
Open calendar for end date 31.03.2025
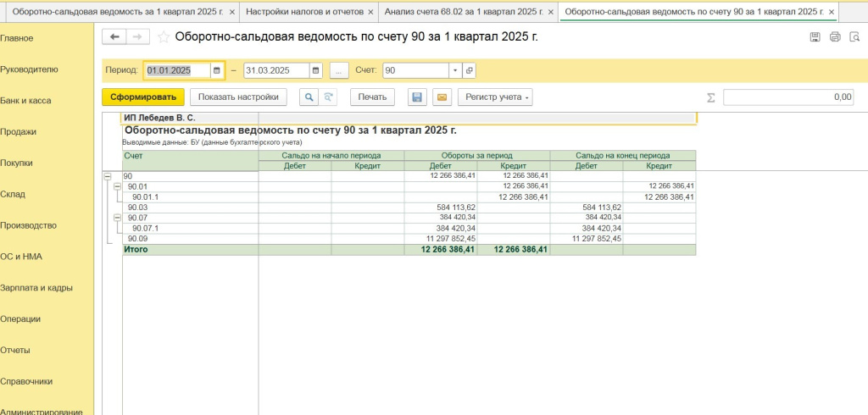pyautogui.click(x=315, y=70)
